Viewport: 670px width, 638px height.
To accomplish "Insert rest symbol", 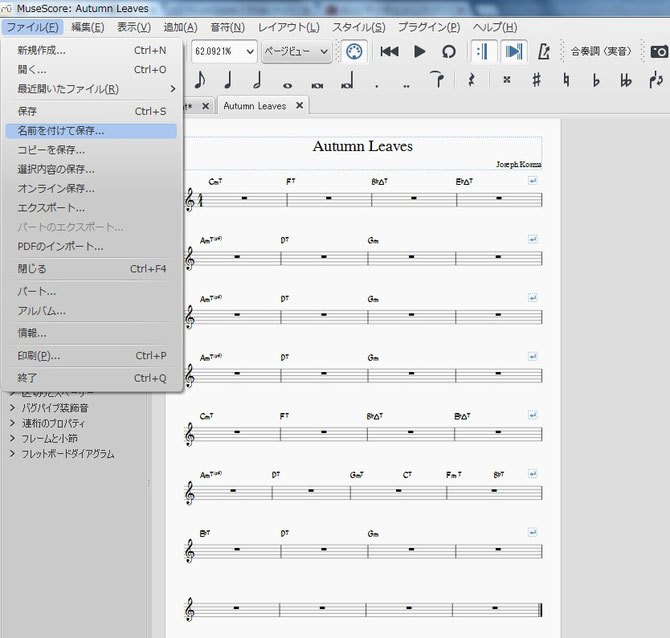I will (x=471, y=80).
